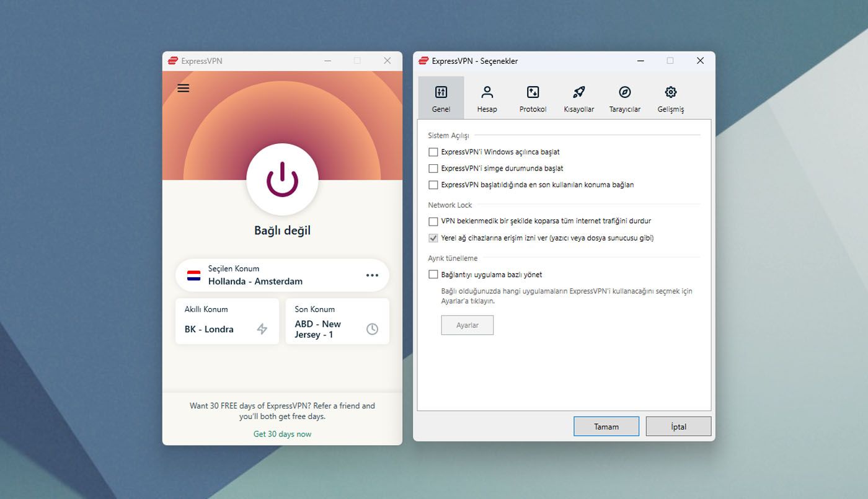The width and height of the screenshot is (868, 499).
Task: Click the Ayrık tünelleme section heading
Action: click(453, 258)
